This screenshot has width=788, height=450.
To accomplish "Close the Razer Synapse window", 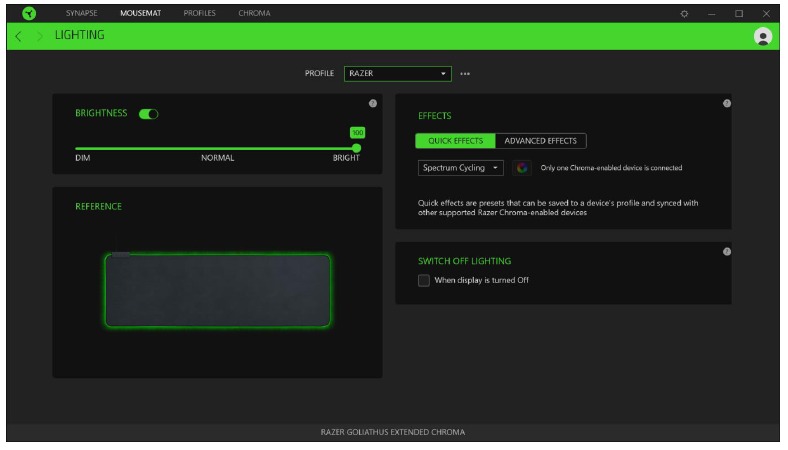I will 766,14.
